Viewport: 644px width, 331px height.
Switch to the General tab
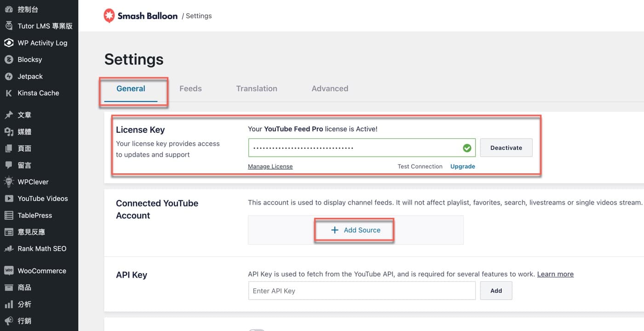[131, 89]
